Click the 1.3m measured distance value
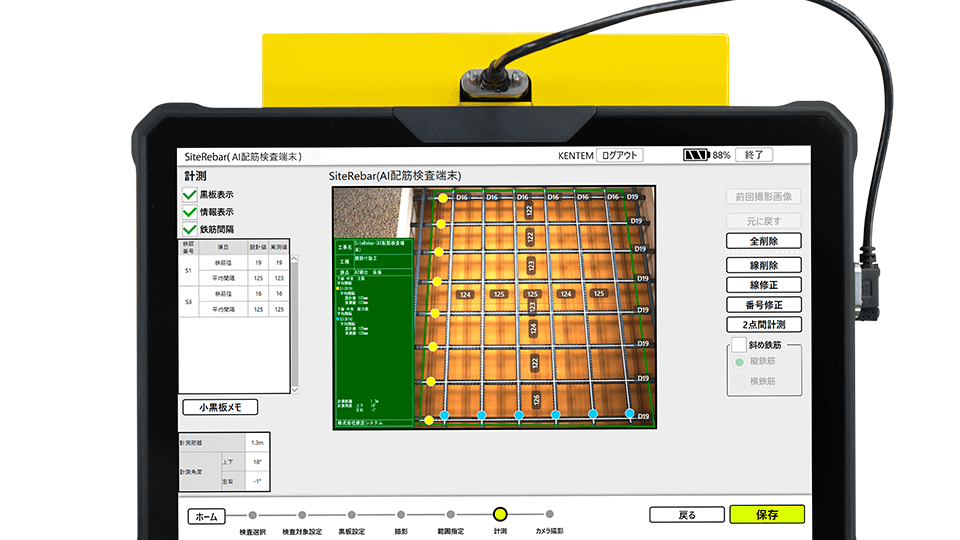Screen dimensions: 960x540 [x=257, y=443]
